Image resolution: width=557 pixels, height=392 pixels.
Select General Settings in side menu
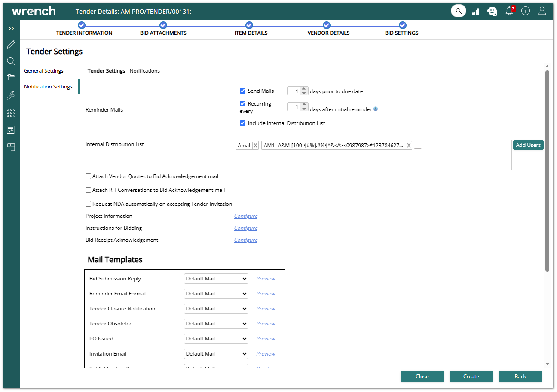point(44,71)
